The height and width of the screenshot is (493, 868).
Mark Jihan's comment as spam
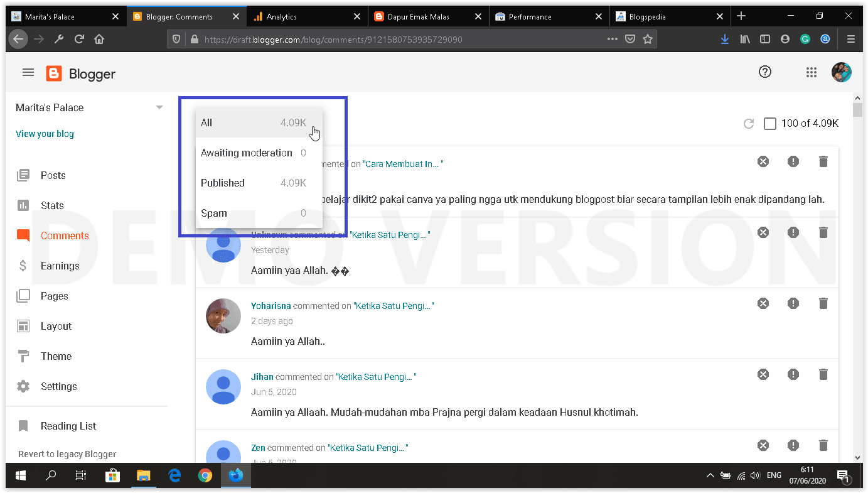793,374
